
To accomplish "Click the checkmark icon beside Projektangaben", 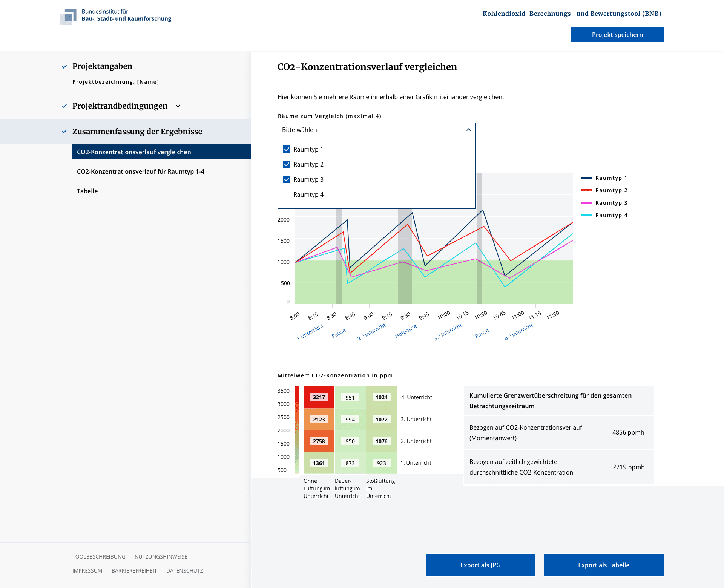I will pos(64,67).
